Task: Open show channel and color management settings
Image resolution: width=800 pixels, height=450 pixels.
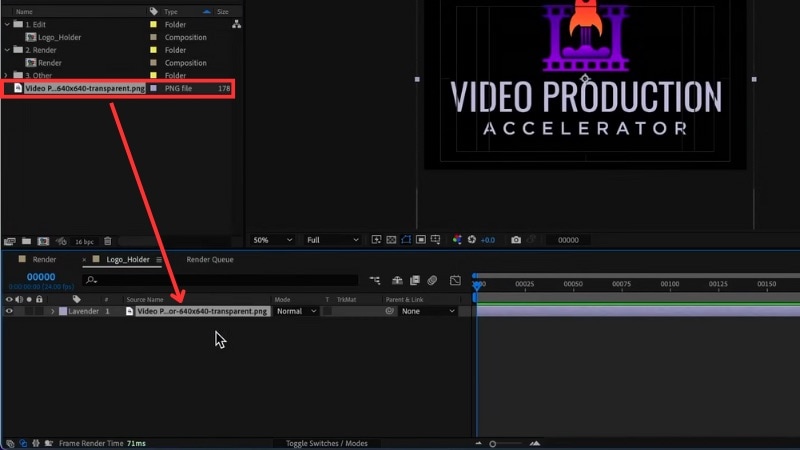Action: [x=457, y=240]
